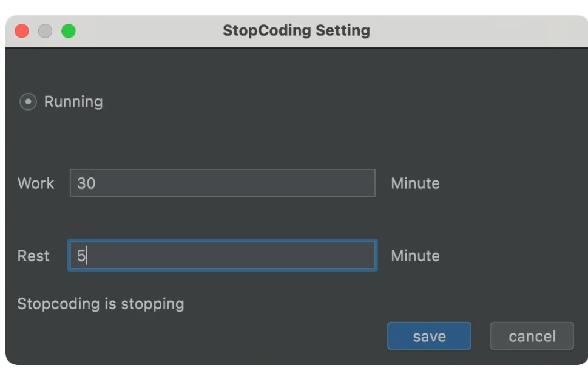Maximize the window with the green button
The height and width of the screenshot is (376, 588).
(69, 30)
